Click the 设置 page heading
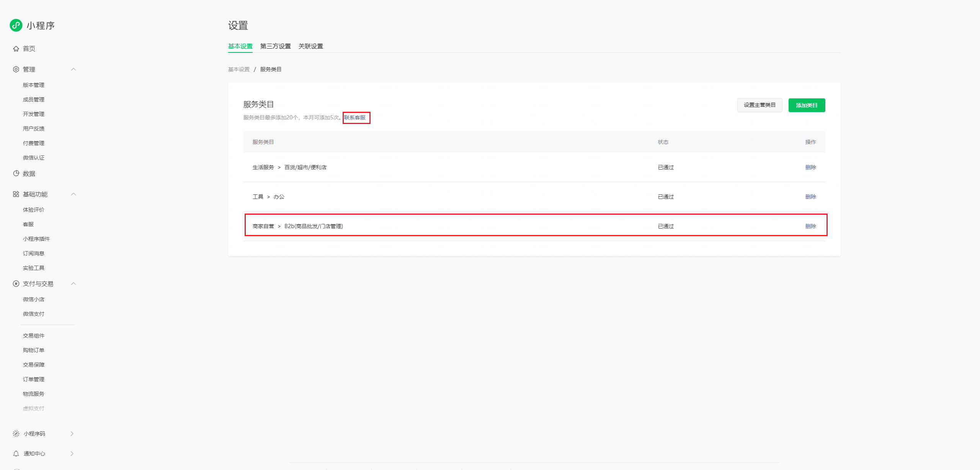 pyautogui.click(x=238, y=26)
